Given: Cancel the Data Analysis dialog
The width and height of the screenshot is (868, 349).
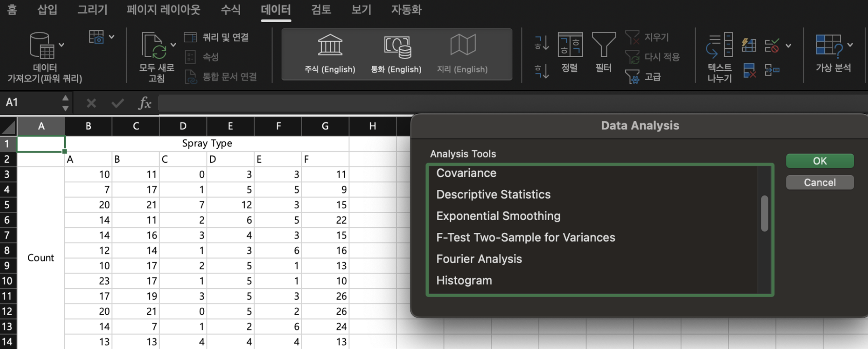Looking at the screenshot, I should 820,182.
